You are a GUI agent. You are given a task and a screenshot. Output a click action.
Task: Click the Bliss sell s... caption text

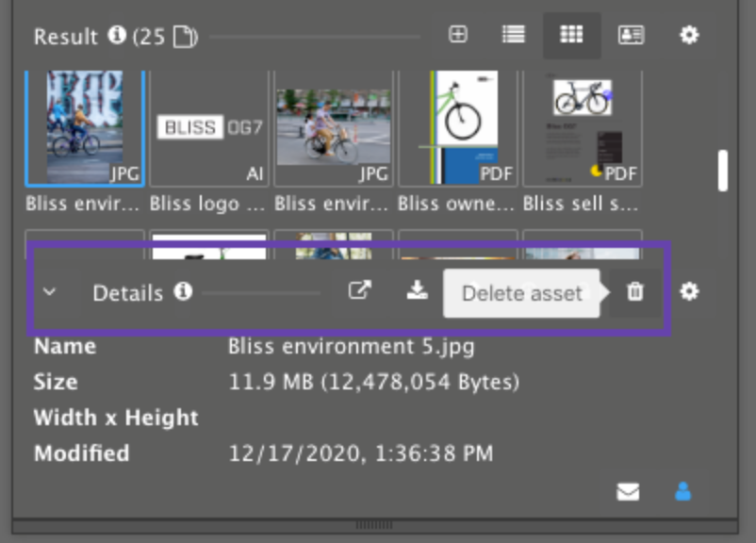pyautogui.click(x=581, y=204)
